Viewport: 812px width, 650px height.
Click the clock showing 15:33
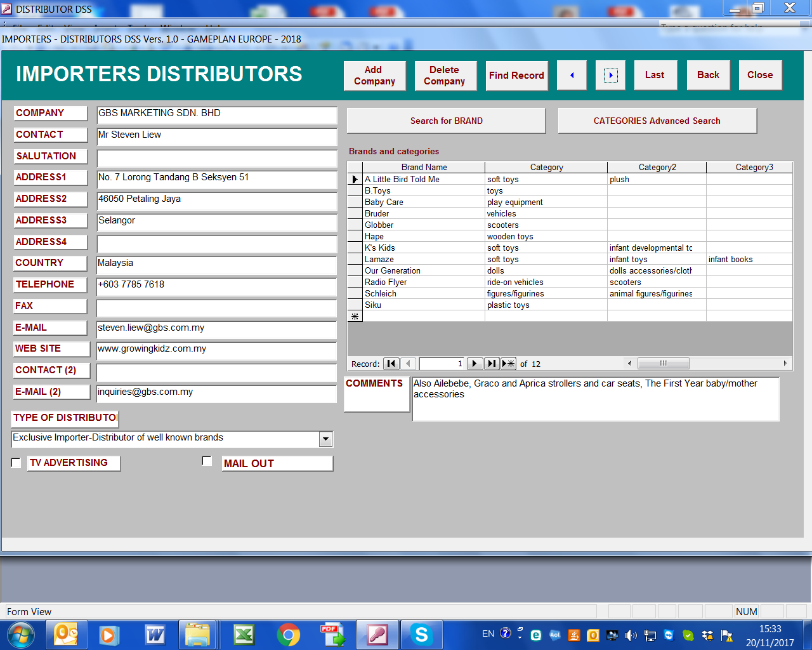(770, 629)
